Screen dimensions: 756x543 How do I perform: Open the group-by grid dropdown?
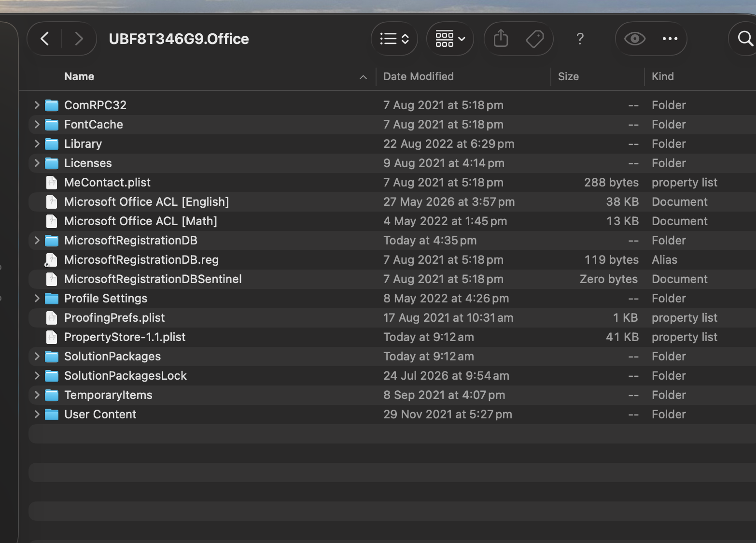click(450, 39)
